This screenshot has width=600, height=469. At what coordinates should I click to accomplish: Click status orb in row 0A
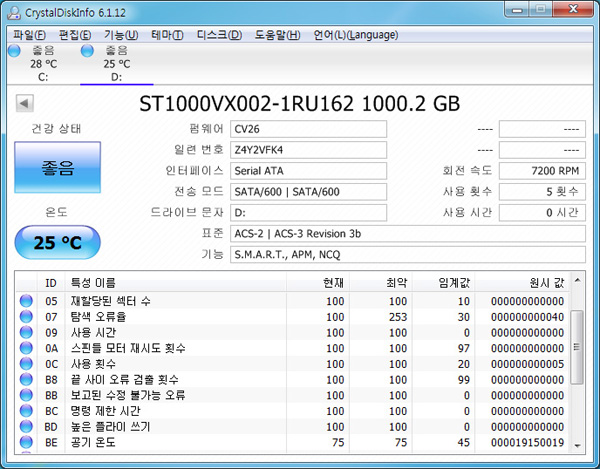26,348
